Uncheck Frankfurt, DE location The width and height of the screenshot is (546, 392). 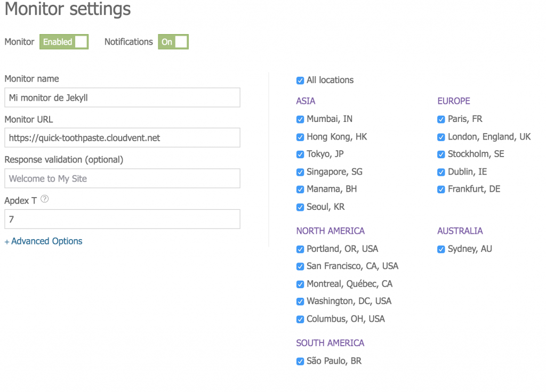[x=441, y=190]
